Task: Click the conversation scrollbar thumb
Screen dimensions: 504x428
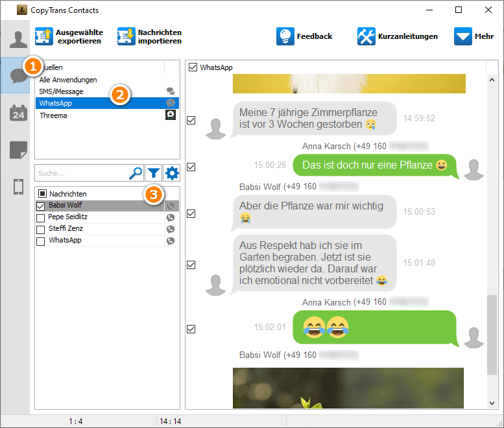Action: [492, 335]
